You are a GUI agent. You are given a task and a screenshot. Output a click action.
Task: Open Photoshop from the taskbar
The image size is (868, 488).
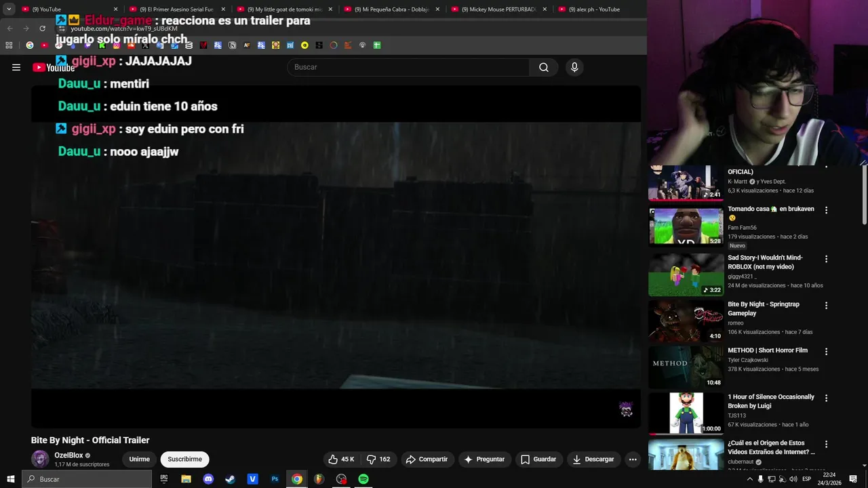click(275, 479)
